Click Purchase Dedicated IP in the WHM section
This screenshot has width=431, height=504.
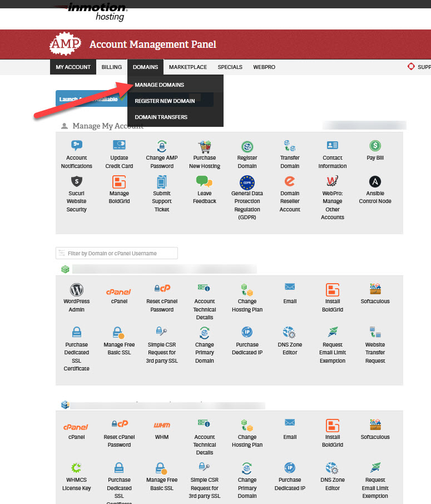pyautogui.click(x=290, y=468)
